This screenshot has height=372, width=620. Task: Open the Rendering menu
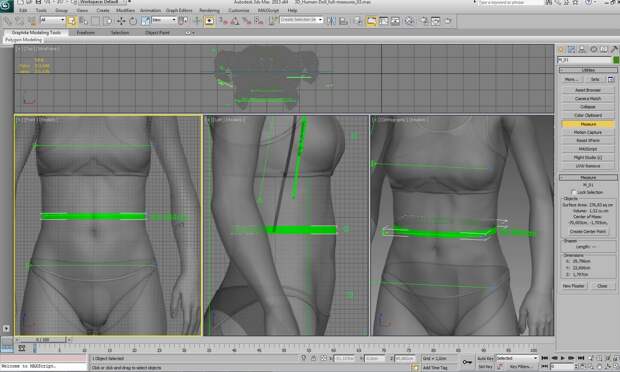coord(209,10)
